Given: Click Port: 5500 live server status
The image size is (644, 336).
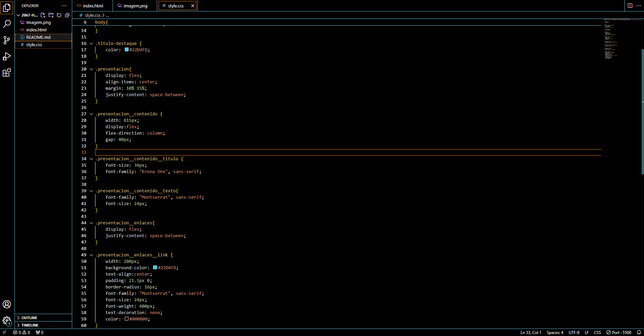Looking at the screenshot, I should pyautogui.click(x=619, y=332).
